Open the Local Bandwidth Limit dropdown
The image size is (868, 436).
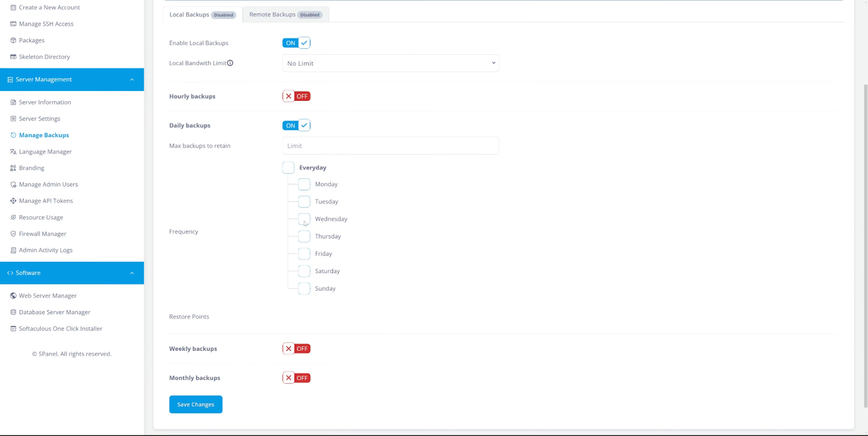(x=391, y=63)
